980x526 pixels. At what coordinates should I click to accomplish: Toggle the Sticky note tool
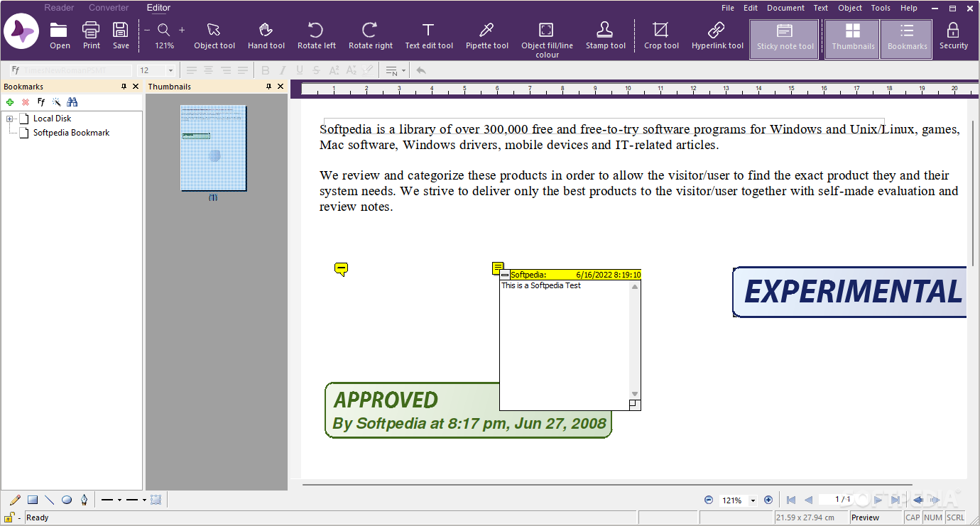tap(785, 39)
